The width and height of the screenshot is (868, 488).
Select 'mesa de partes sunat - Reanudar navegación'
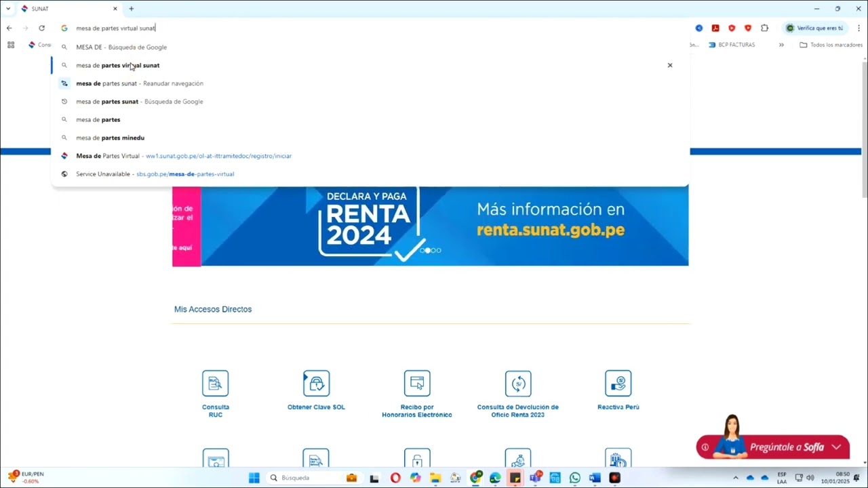click(370, 83)
